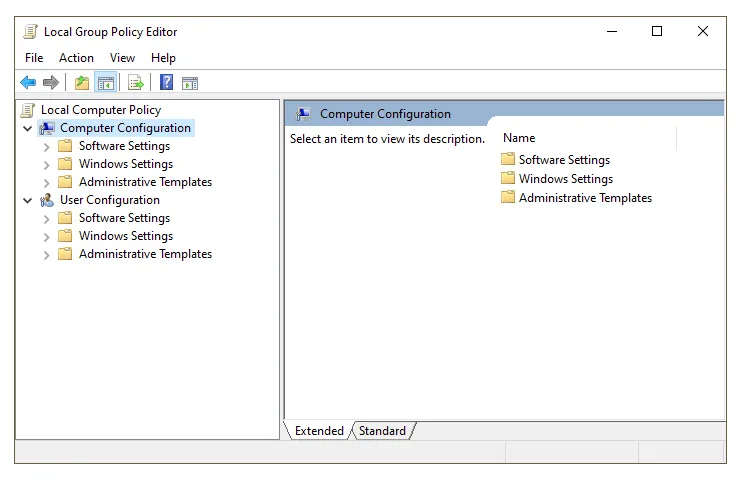Click Computer Configuration computer icon in tree
The width and height of the screenshot is (745, 483).
(47, 128)
